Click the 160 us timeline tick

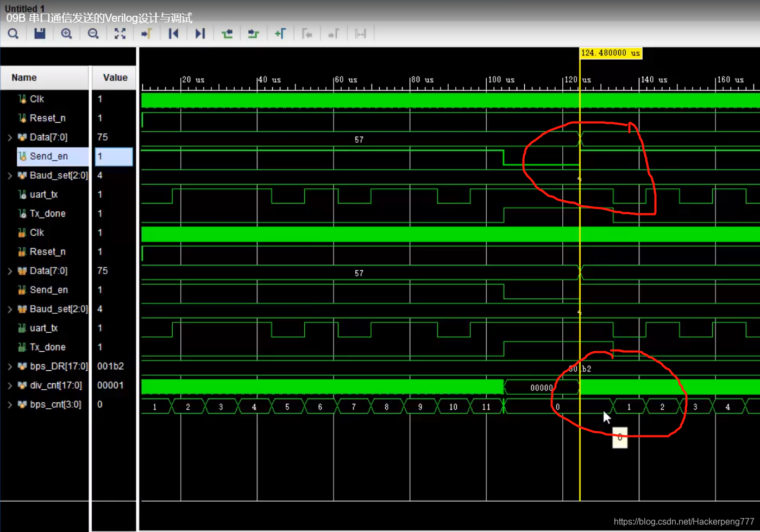coord(730,80)
